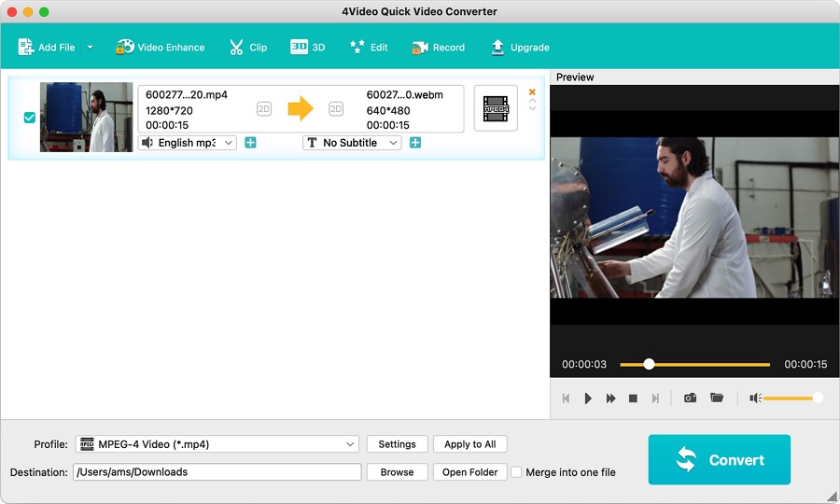Remove file with orange X icon

tap(532, 91)
